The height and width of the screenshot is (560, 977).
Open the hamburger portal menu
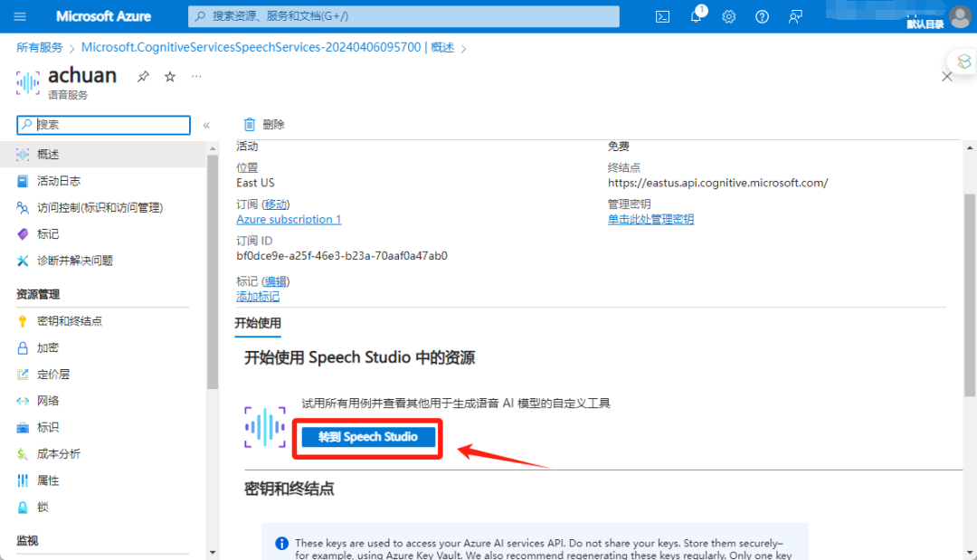click(x=20, y=16)
